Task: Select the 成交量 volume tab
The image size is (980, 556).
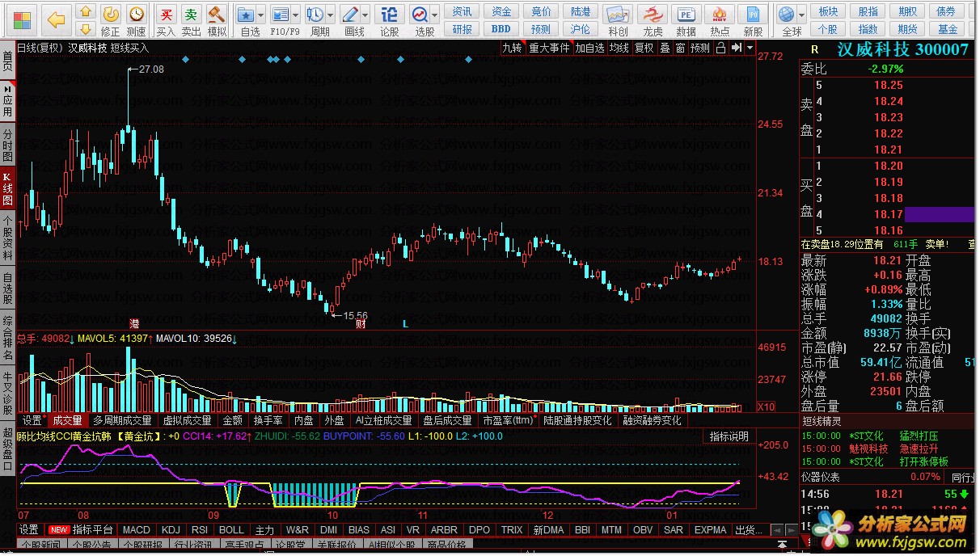Action: pos(67,420)
